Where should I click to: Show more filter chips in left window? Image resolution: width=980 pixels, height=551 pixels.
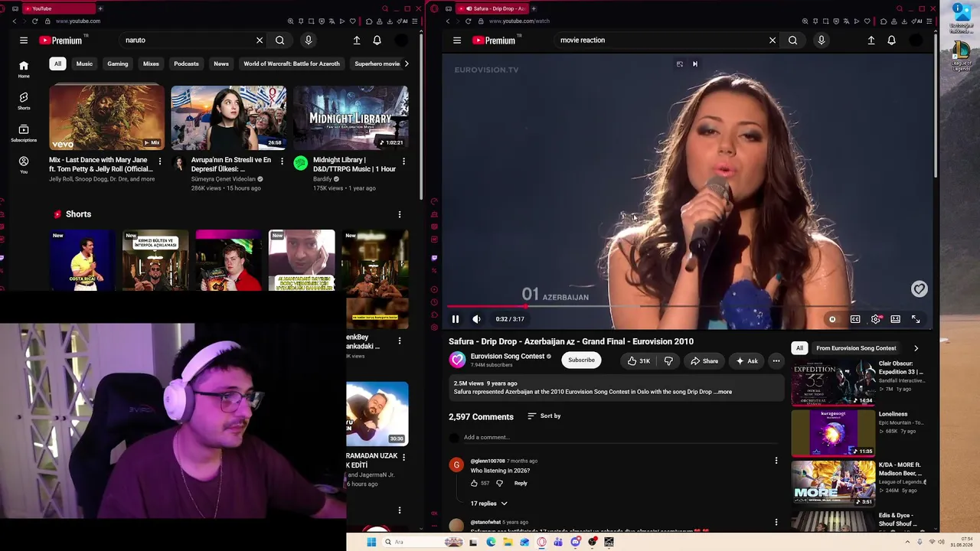click(x=406, y=64)
